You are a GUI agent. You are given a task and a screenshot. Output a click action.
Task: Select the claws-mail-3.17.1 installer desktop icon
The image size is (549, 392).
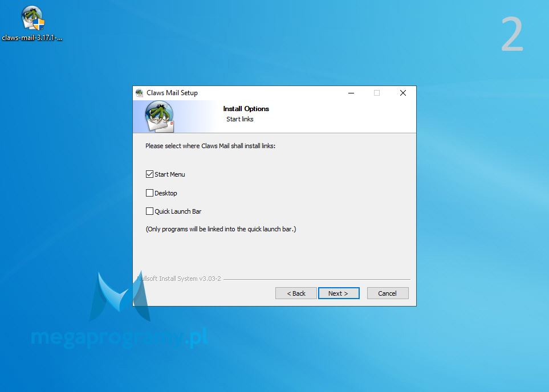pos(32,23)
